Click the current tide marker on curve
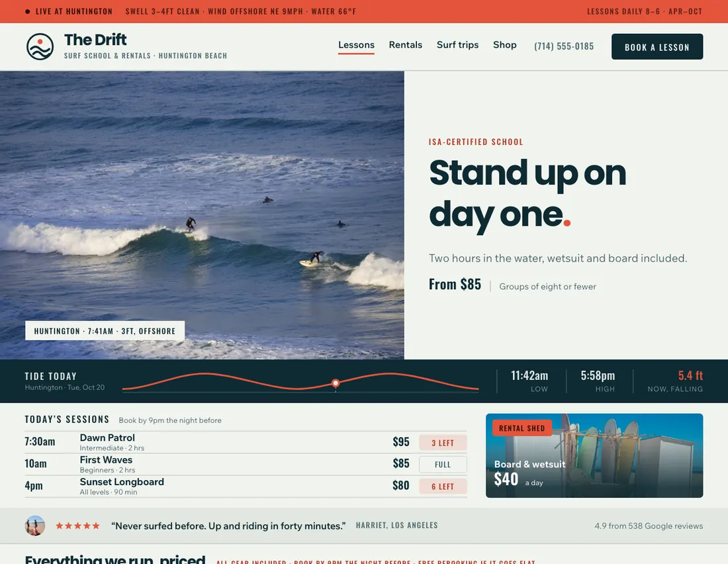Viewport: 728px width, 564px height. pos(336,383)
